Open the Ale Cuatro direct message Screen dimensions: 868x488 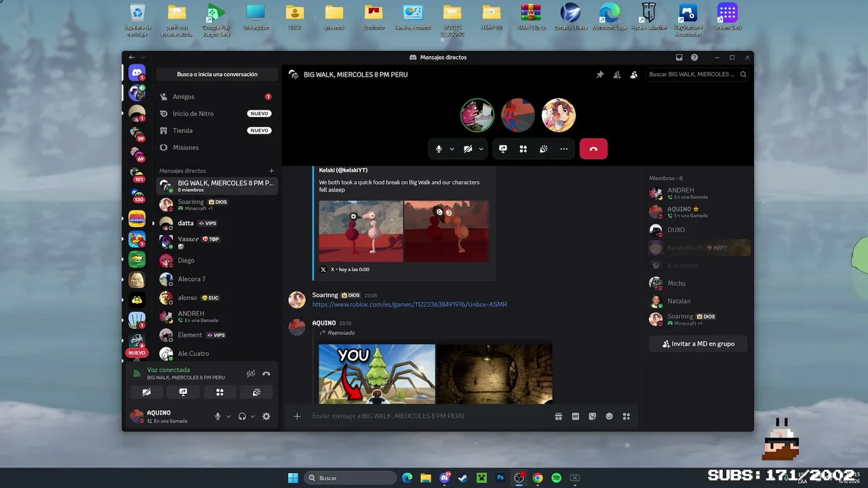(217, 353)
